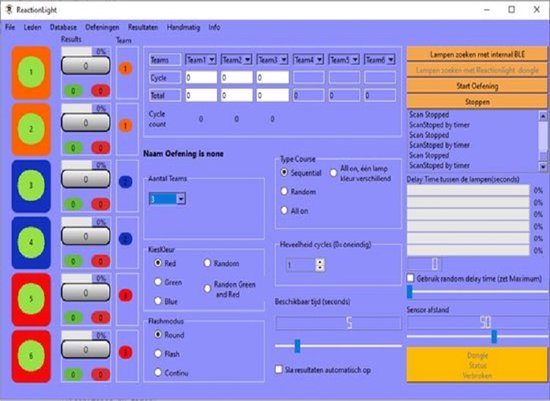The image size is (550, 401).
Task: Open the Resultaten menu
Action: pyautogui.click(x=143, y=27)
